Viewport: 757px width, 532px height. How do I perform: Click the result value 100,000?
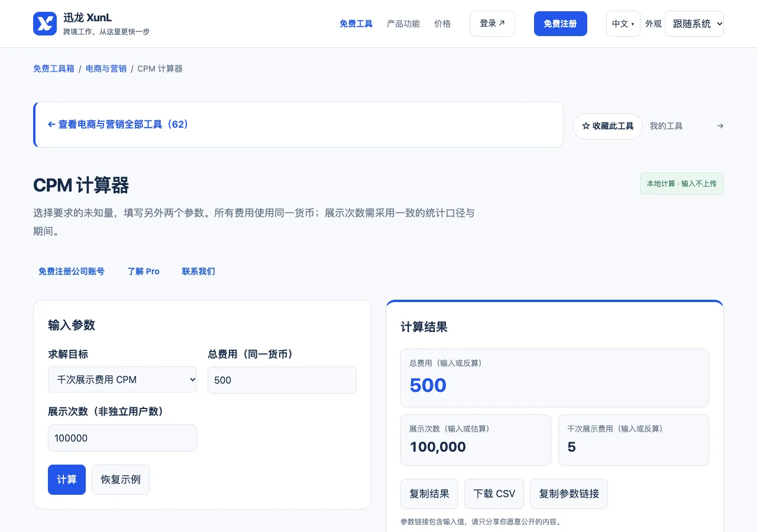click(438, 447)
